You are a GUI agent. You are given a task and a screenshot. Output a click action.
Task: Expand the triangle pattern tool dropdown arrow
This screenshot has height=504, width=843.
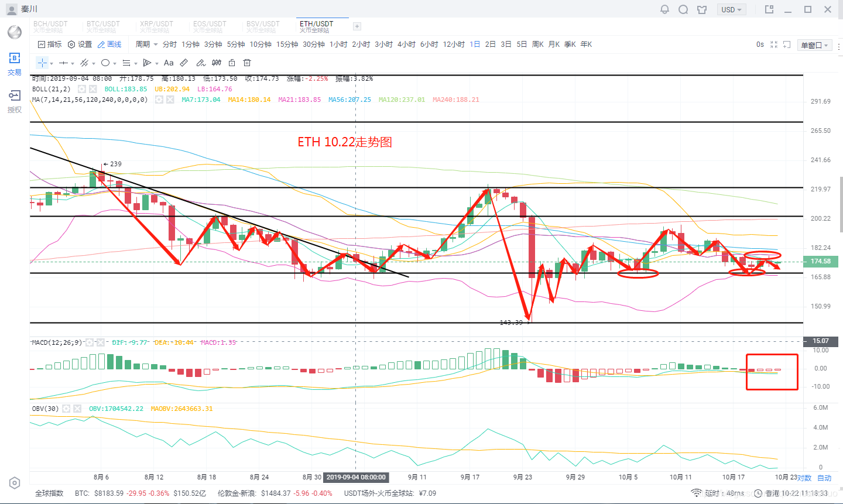(157, 63)
